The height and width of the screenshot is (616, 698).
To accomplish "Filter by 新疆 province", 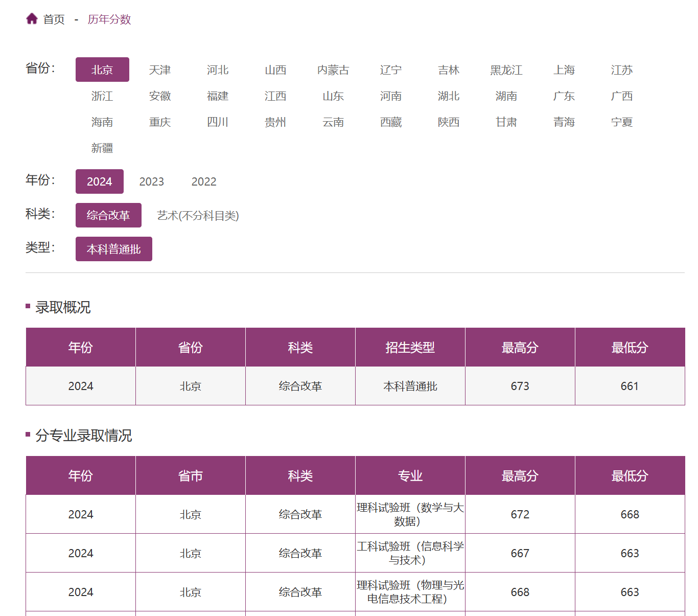I will tap(102, 148).
